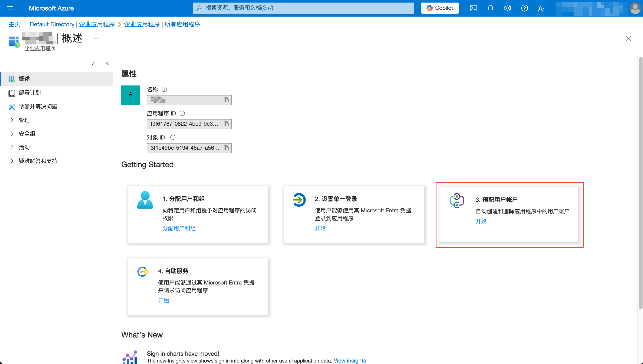Select 部署计划 in the sidebar
This screenshot has height=364, width=643.
[x=30, y=92]
